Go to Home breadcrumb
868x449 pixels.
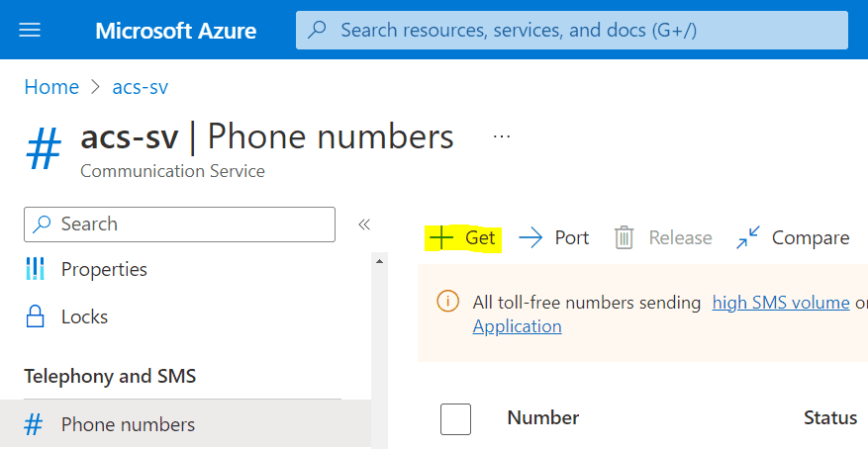[x=51, y=87]
